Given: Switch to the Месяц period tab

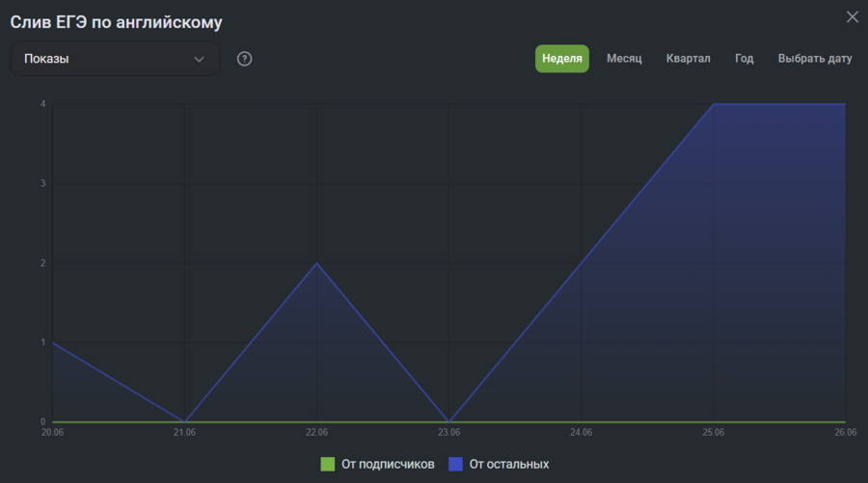Looking at the screenshot, I should pyautogui.click(x=624, y=59).
